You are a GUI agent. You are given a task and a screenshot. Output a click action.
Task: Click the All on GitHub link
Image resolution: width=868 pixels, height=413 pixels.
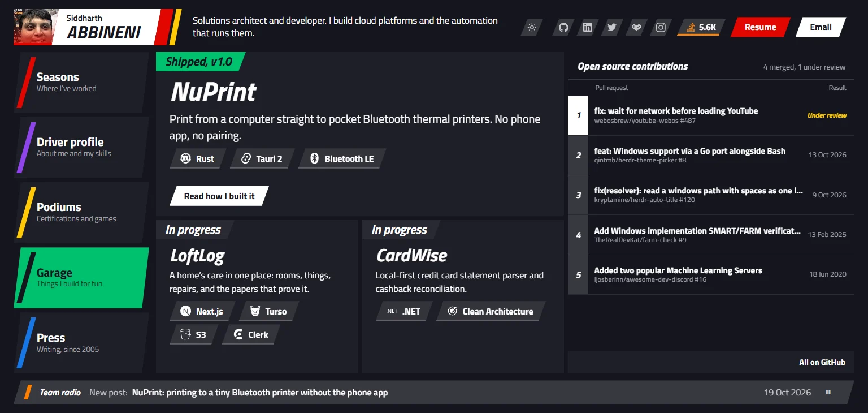pos(822,362)
